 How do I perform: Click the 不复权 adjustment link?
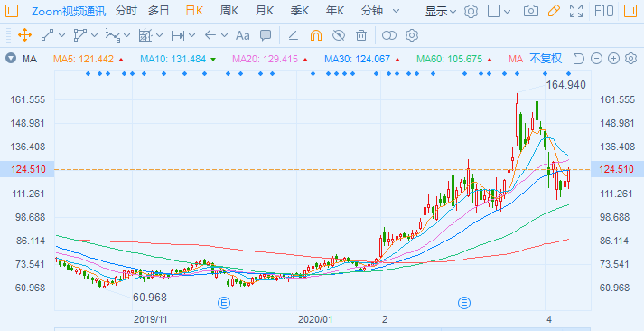click(545, 59)
